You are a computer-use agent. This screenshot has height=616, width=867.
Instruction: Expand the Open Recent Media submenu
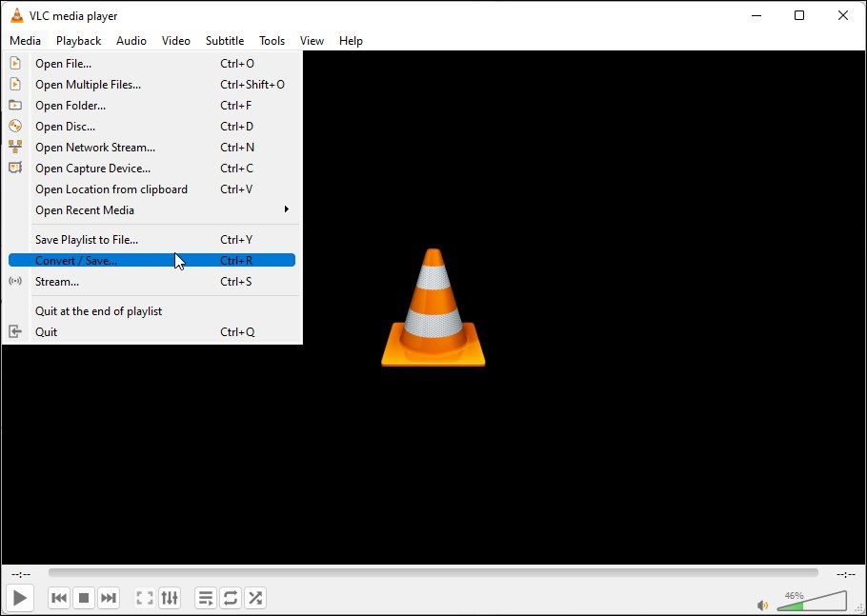[85, 210]
